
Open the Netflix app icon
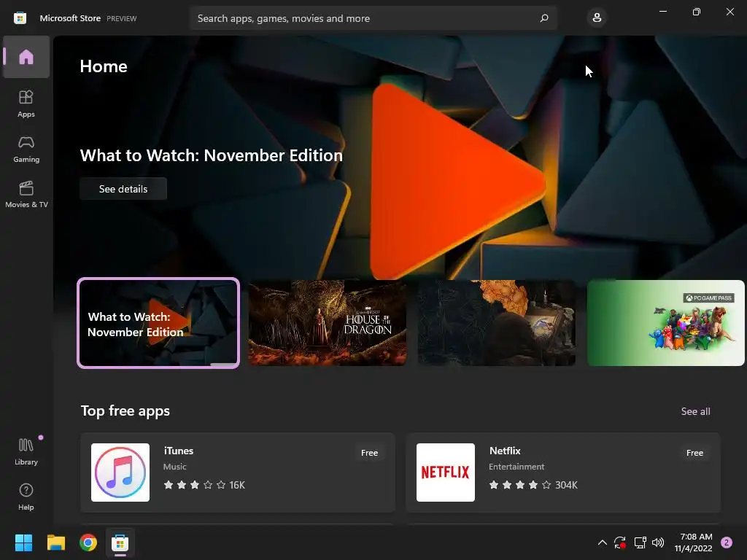click(x=446, y=472)
